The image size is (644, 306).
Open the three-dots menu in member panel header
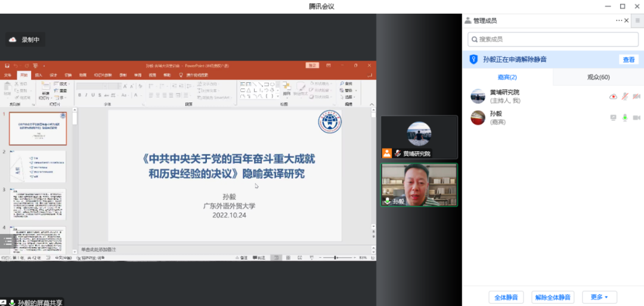pos(619,21)
